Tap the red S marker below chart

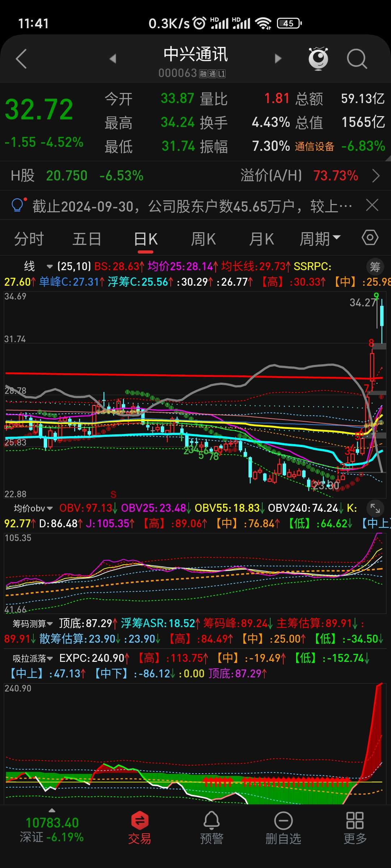click(113, 494)
